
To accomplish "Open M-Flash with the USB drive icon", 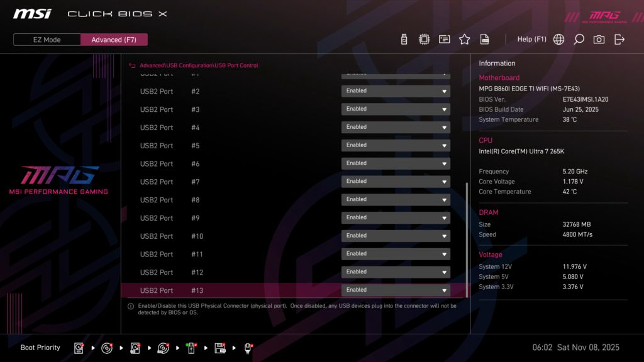I will click(403, 38).
